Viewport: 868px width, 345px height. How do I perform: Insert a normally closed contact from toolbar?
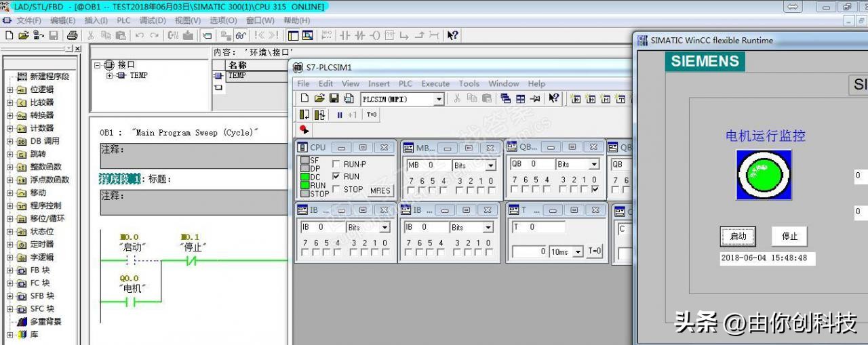(x=359, y=35)
